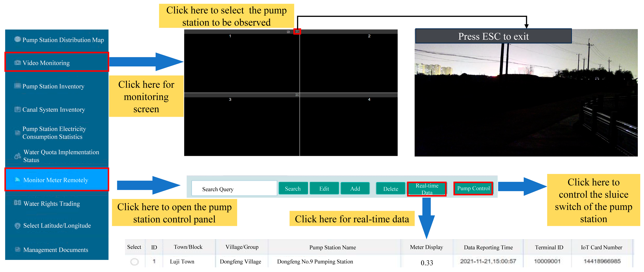Click the Real-time Data button
This screenshot has height=272, width=644.
tap(427, 189)
